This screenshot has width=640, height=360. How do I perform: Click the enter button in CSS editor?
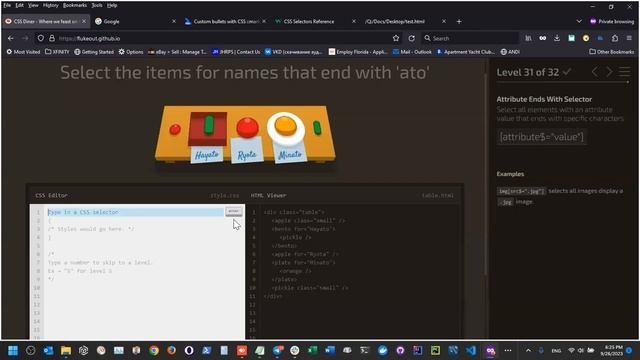[233, 211]
